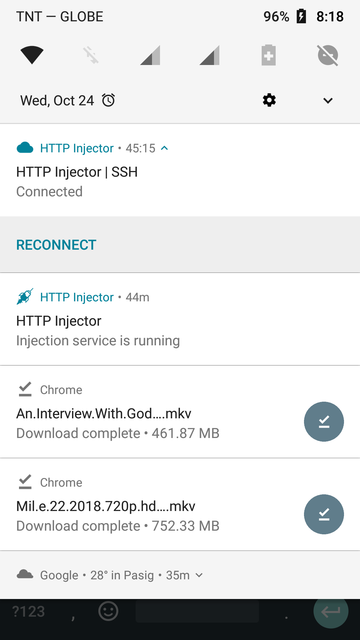Tap download-complete circle for Mil.e.22 file

tap(324, 514)
